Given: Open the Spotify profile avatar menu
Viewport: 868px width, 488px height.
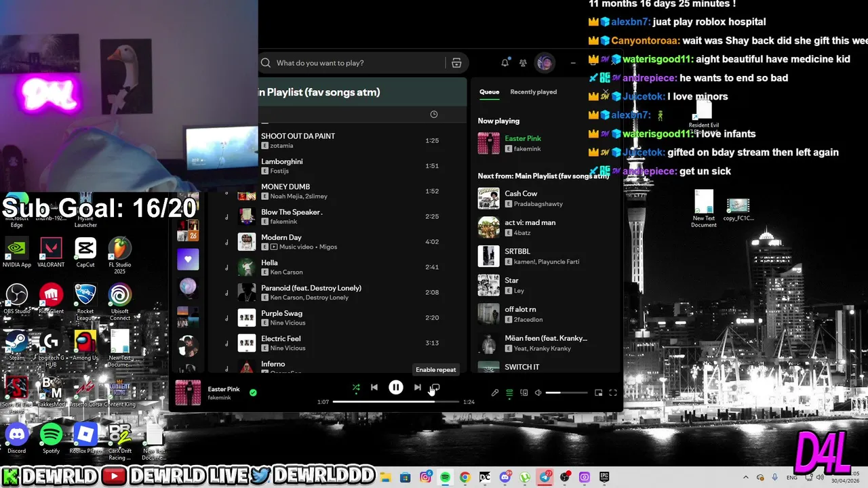Looking at the screenshot, I should tap(545, 63).
